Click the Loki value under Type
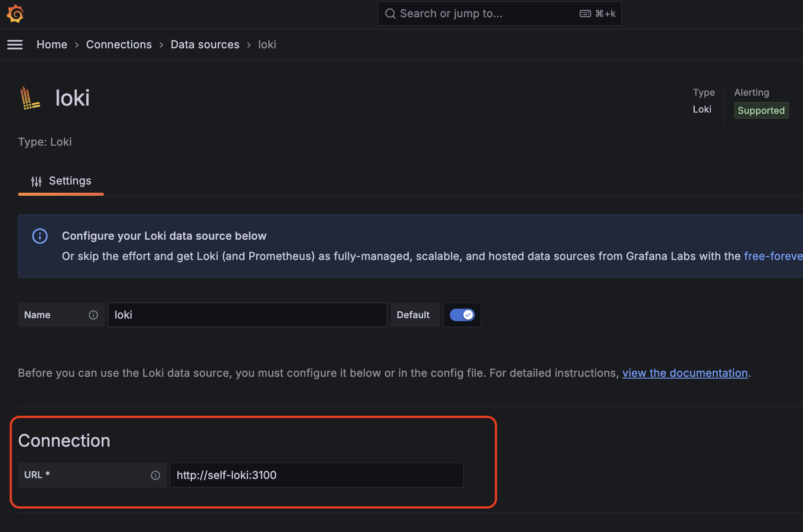This screenshot has width=803, height=532. 702,109
